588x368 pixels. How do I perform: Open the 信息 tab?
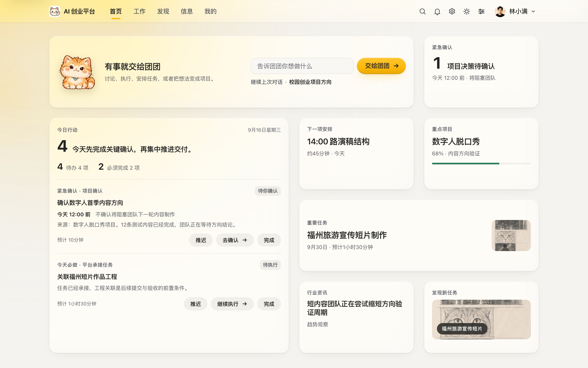click(x=187, y=11)
